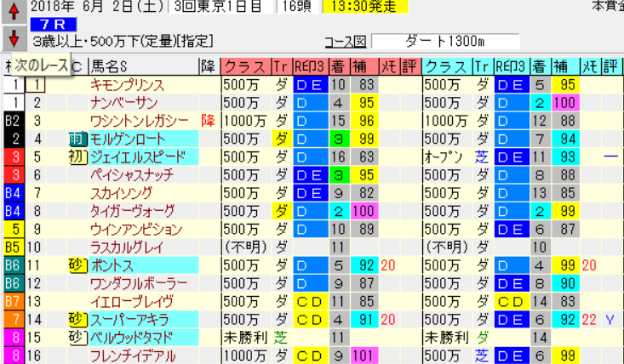
Task: Click first (不明) class cell of ラスカルグレイ
Action: 245,247
